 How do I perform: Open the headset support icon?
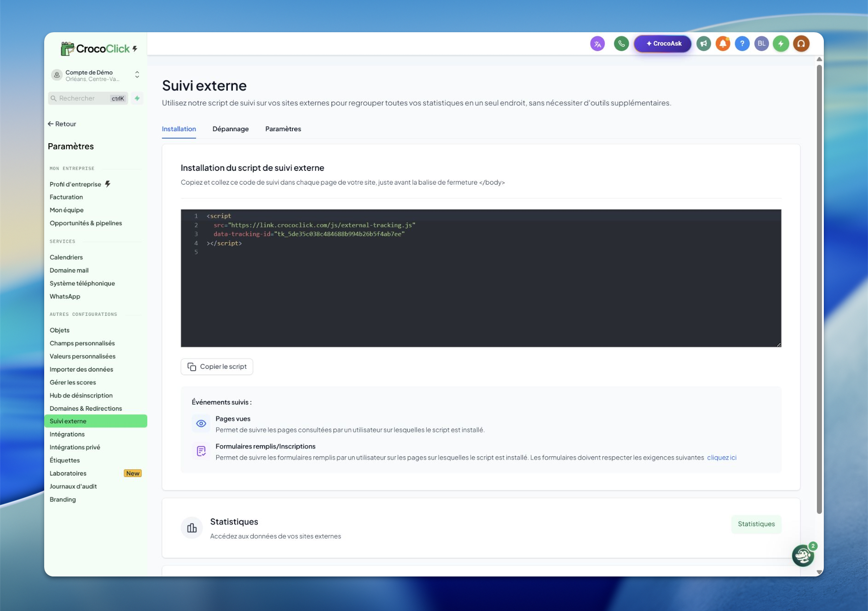[x=801, y=44]
